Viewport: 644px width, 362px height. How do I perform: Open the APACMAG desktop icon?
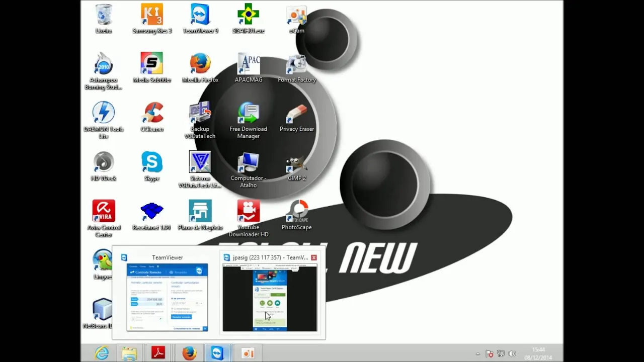point(249,68)
